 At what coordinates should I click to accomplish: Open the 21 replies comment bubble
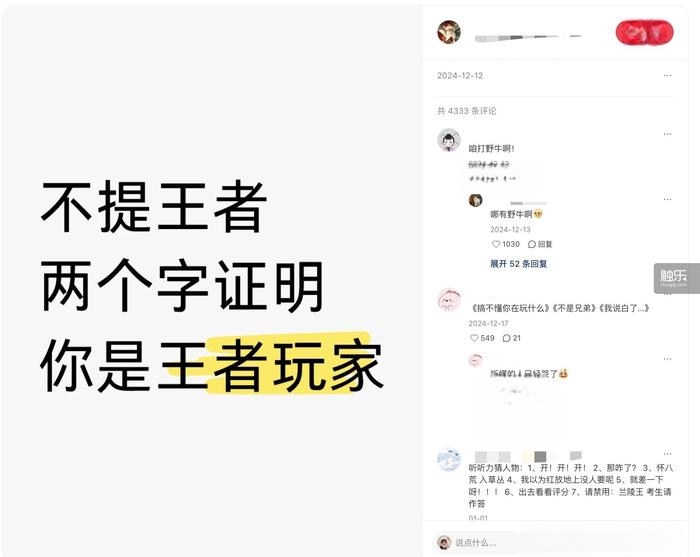tap(512, 338)
